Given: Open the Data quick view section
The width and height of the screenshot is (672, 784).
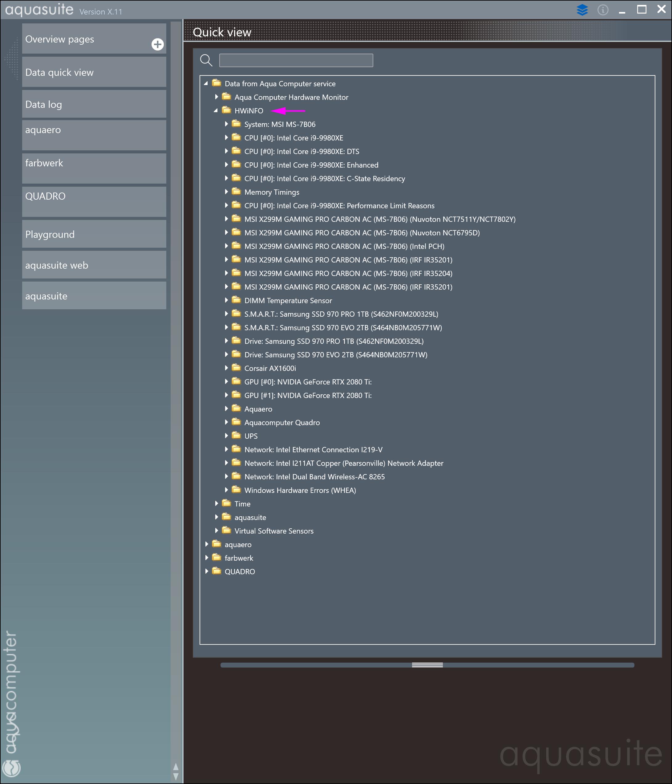Looking at the screenshot, I should point(94,72).
